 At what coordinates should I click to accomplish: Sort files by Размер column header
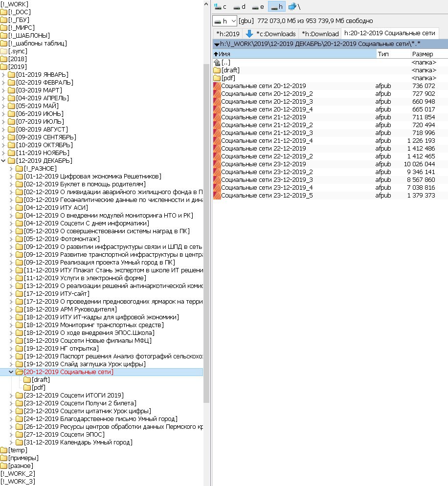pos(429,54)
